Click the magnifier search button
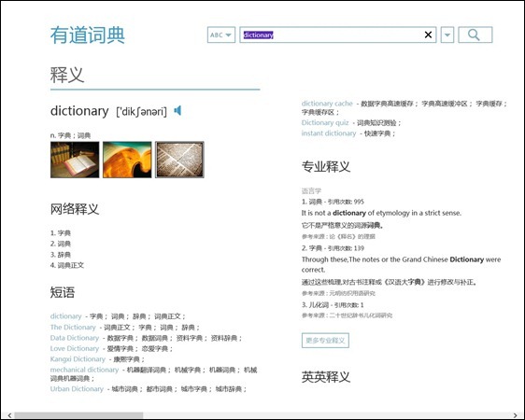525x420 pixels. tap(475, 35)
